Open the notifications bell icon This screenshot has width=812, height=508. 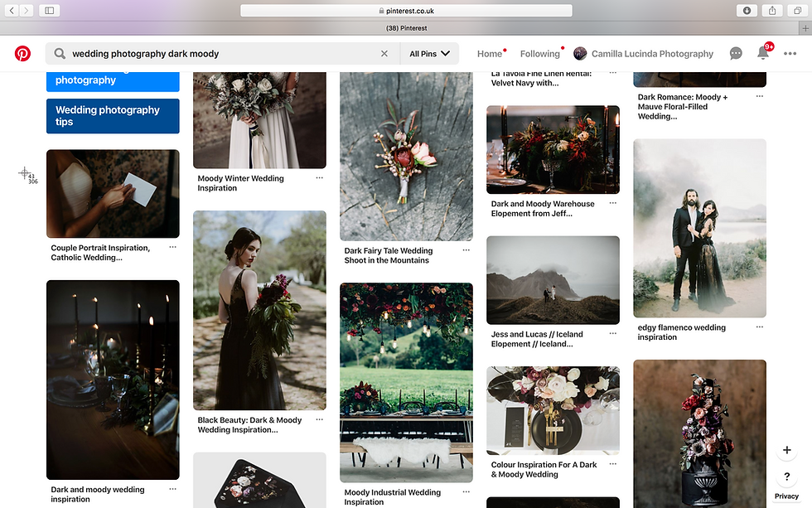pyautogui.click(x=763, y=53)
